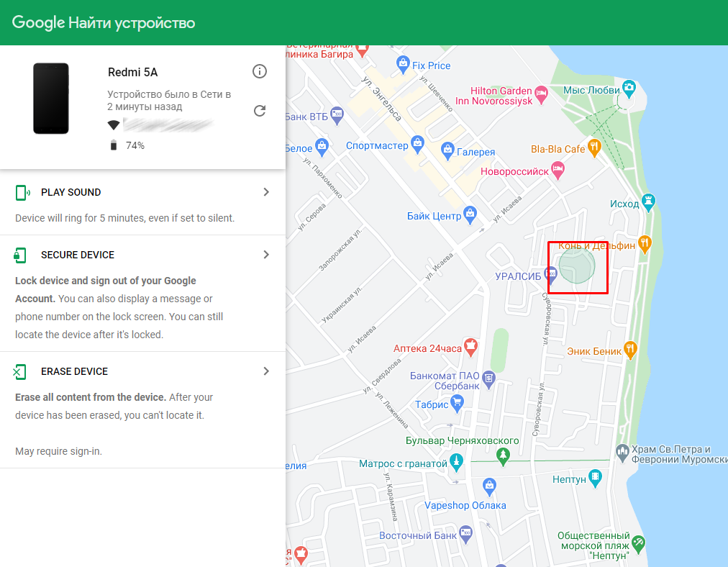Screen dimensions: 728x567
Task: Click the ул. Энгельса street label
Action: click(x=382, y=99)
